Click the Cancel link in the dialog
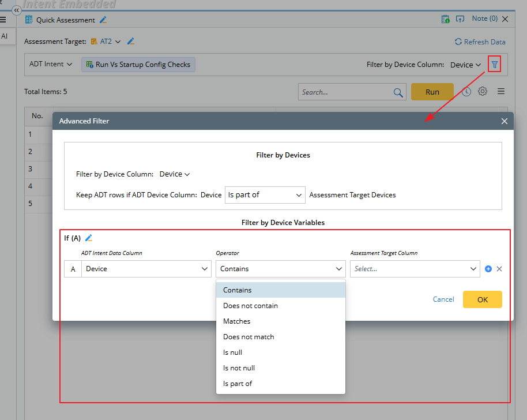 443,299
